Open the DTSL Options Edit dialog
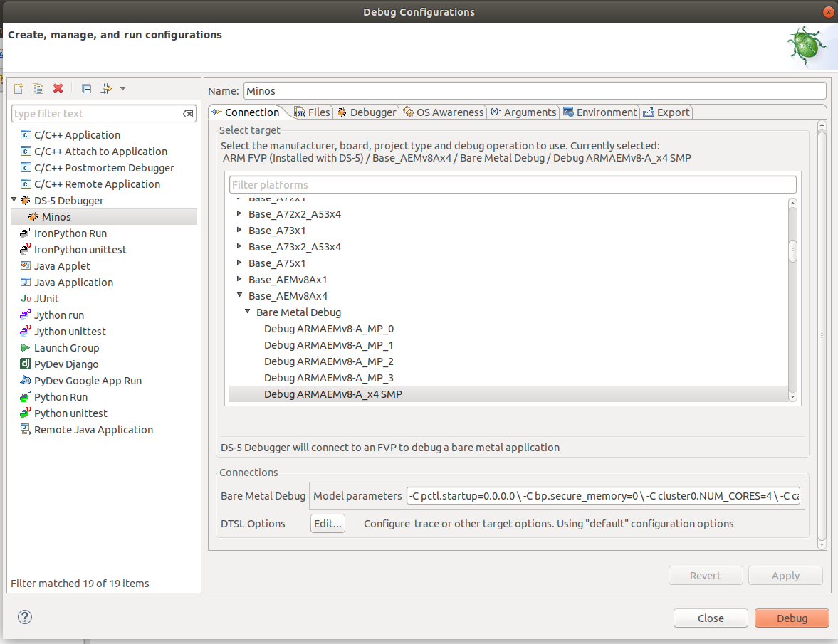The height and width of the screenshot is (644, 838). pos(327,523)
